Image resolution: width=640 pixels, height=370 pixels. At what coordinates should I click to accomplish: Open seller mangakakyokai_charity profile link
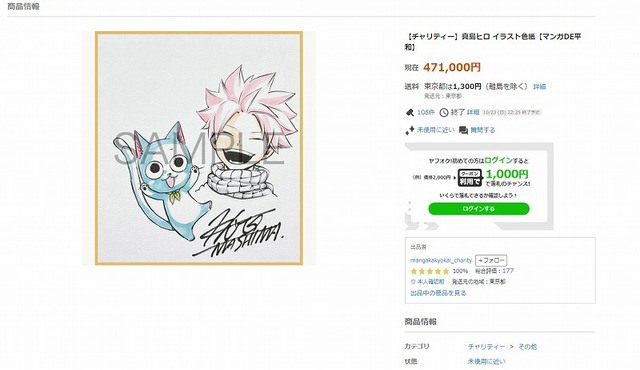click(441, 260)
